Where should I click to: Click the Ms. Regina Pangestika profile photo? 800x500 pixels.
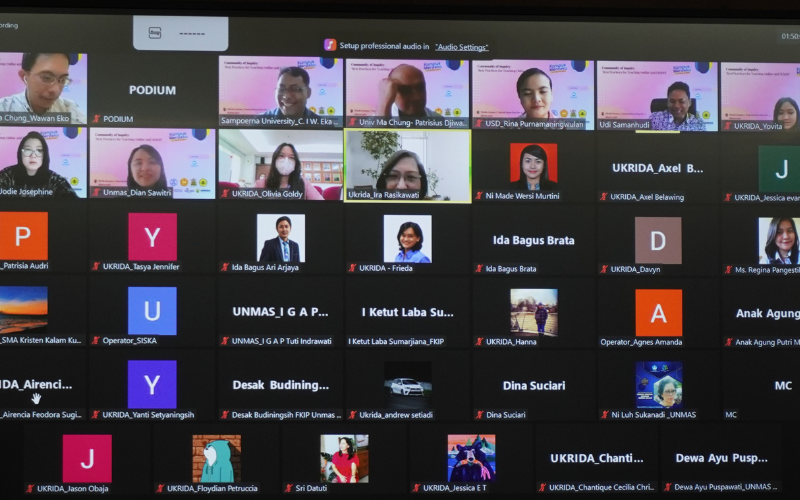point(779,241)
